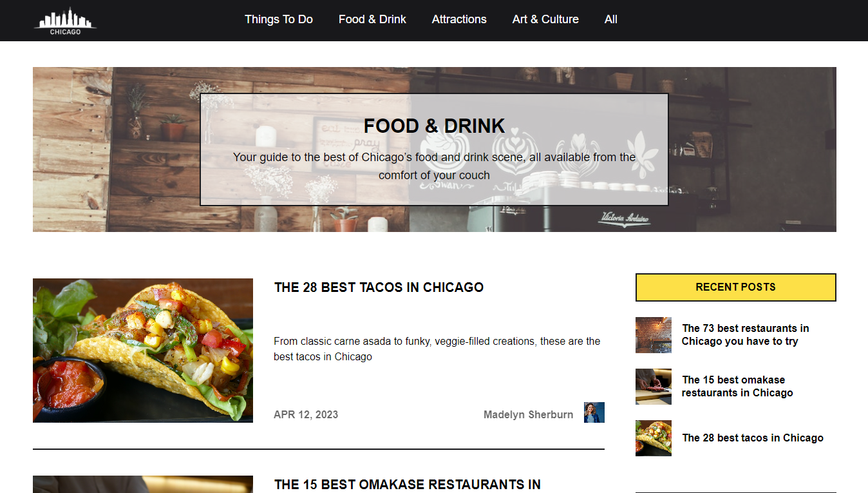
Task: Click author name Madelyn Sherburn
Action: click(x=528, y=414)
